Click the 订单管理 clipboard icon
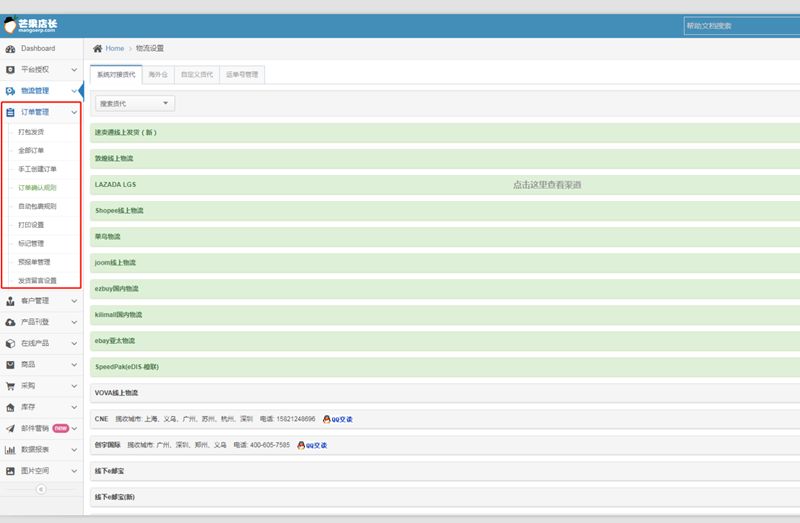This screenshot has width=800, height=523. tap(10, 112)
